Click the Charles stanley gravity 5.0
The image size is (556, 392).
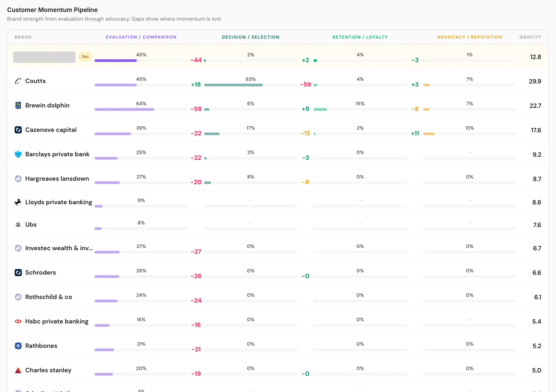coord(536,370)
